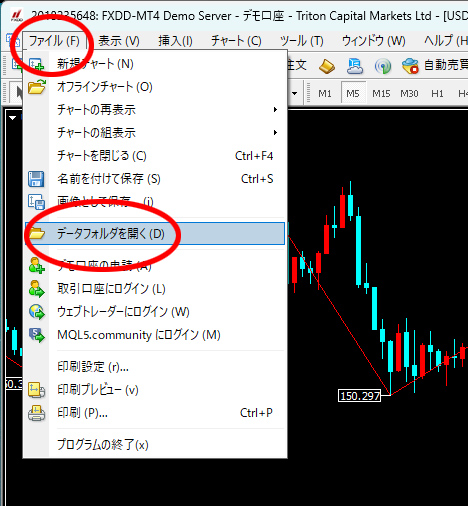Select the M15 timeframe button
The image size is (468, 506).
coord(381,94)
